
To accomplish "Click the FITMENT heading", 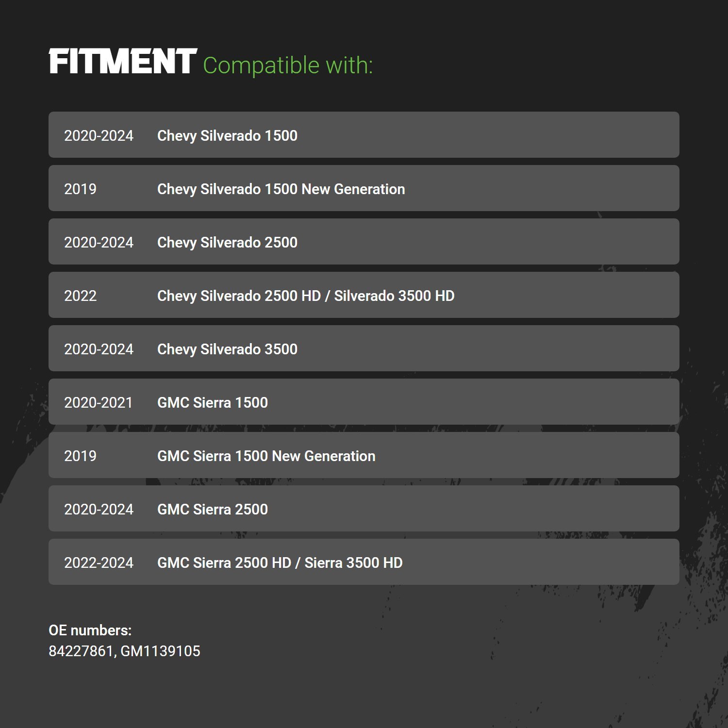I will [x=123, y=62].
